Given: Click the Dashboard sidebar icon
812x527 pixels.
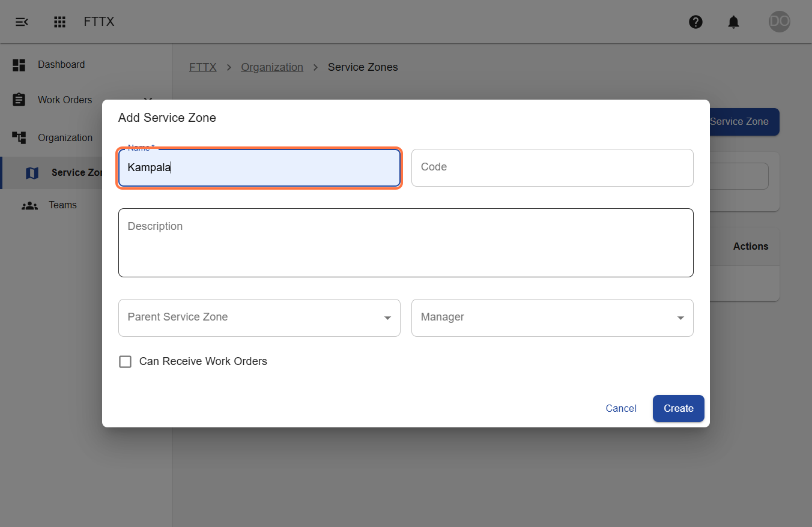Looking at the screenshot, I should [19, 65].
